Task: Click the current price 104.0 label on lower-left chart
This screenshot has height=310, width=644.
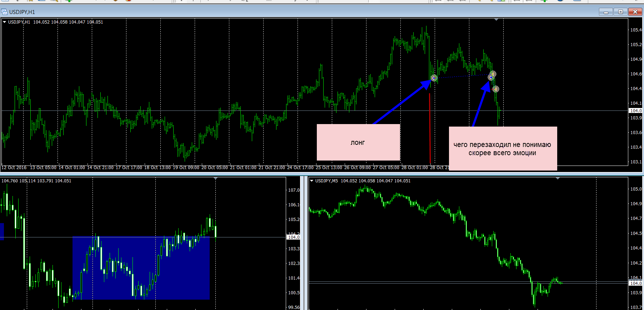Action: [x=294, y=237]
